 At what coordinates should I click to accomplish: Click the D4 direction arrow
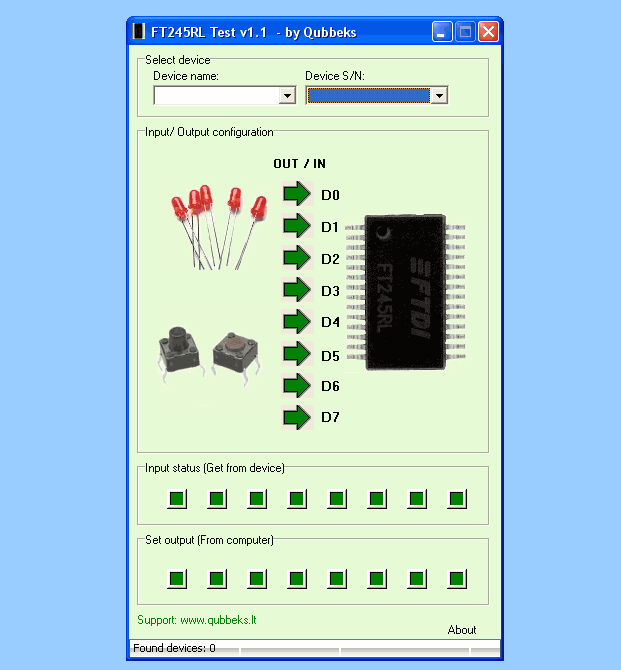(297, 321)
